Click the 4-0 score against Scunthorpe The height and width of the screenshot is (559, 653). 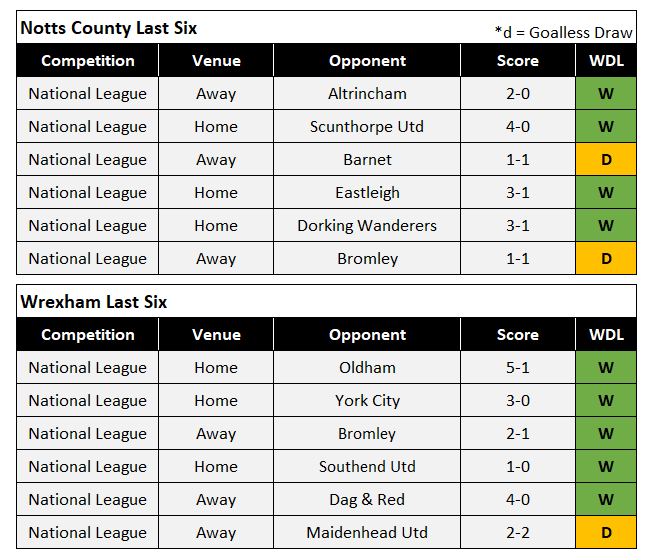(x=517, y=127)
